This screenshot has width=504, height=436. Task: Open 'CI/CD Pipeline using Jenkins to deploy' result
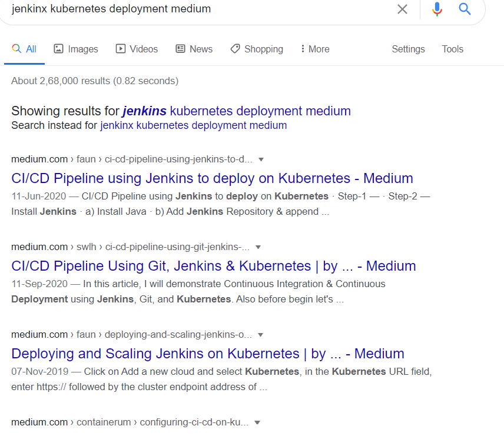point(212,178)
